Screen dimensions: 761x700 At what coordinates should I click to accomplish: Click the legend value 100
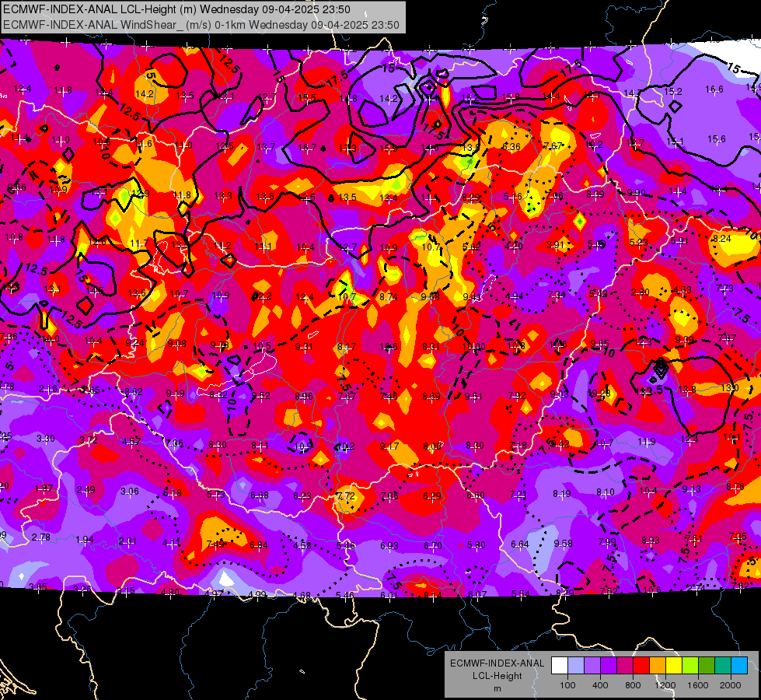click(567, 685)
